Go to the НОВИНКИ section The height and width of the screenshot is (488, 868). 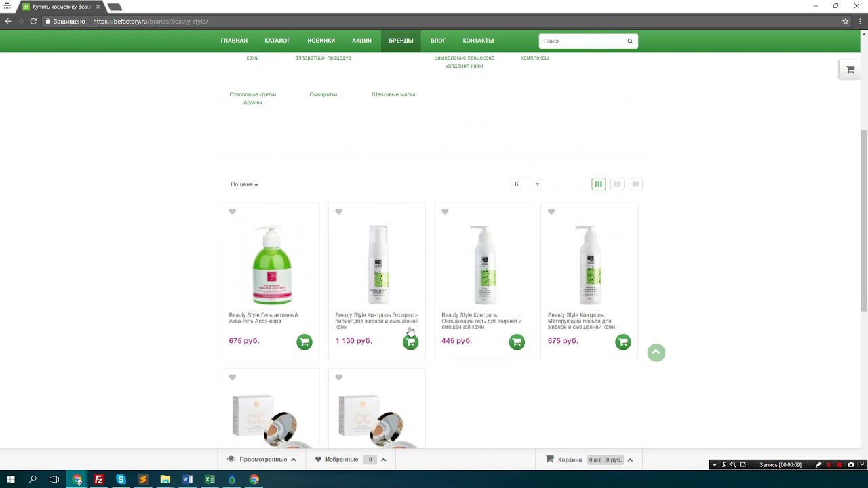321,41
